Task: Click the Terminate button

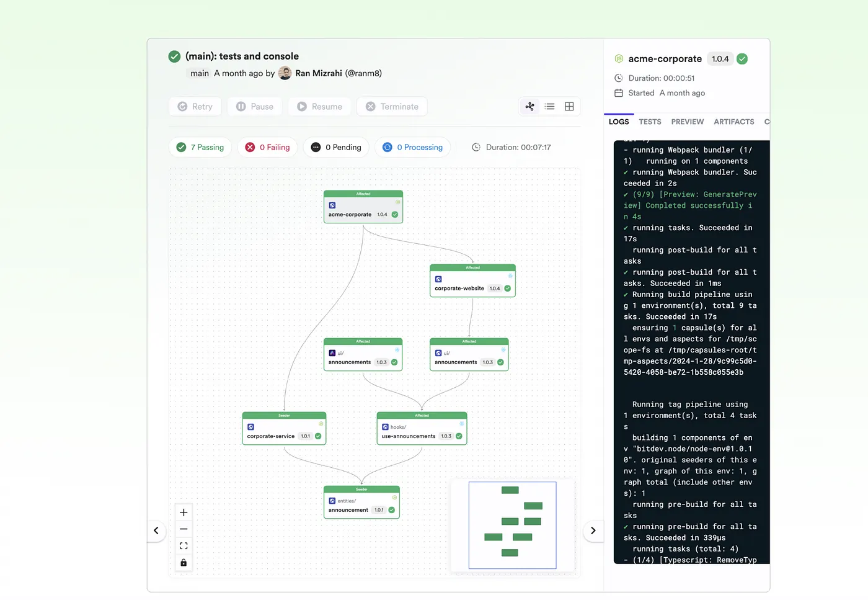Action: (x=392, y=107)
